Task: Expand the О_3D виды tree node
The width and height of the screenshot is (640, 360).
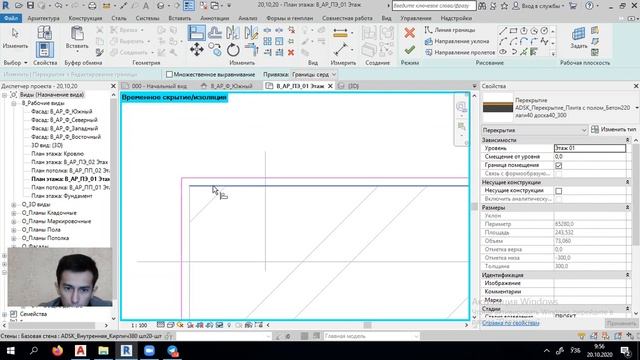Action: coord(14,204)
